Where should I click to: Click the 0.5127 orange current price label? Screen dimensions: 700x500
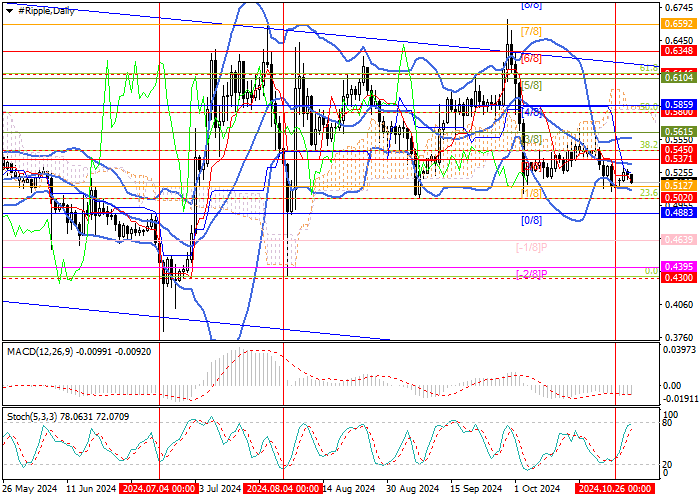tap(679, 185)
